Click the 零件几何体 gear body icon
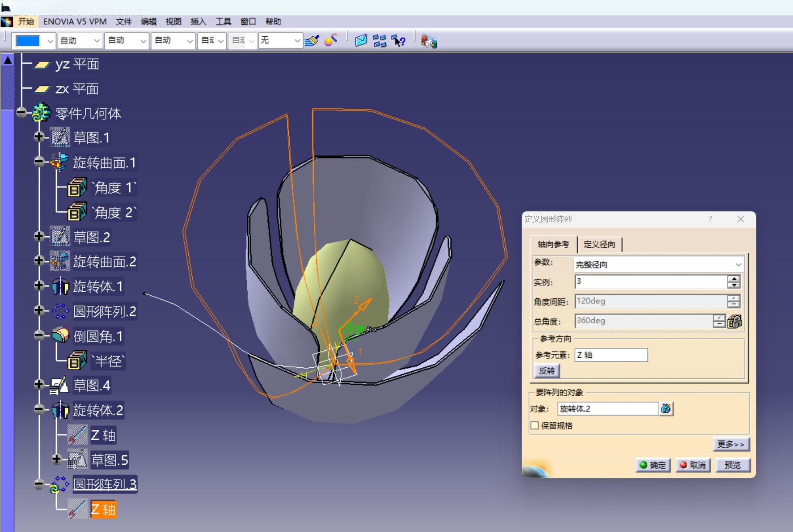 click(x=42, y=113)
